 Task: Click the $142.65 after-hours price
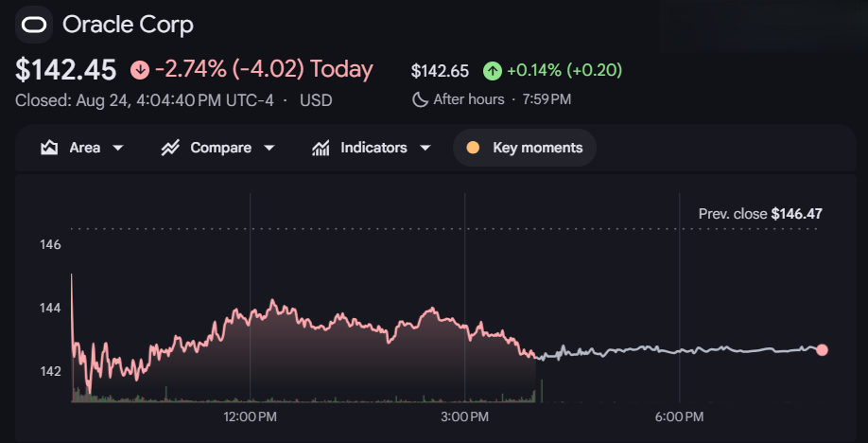point(440,71)
